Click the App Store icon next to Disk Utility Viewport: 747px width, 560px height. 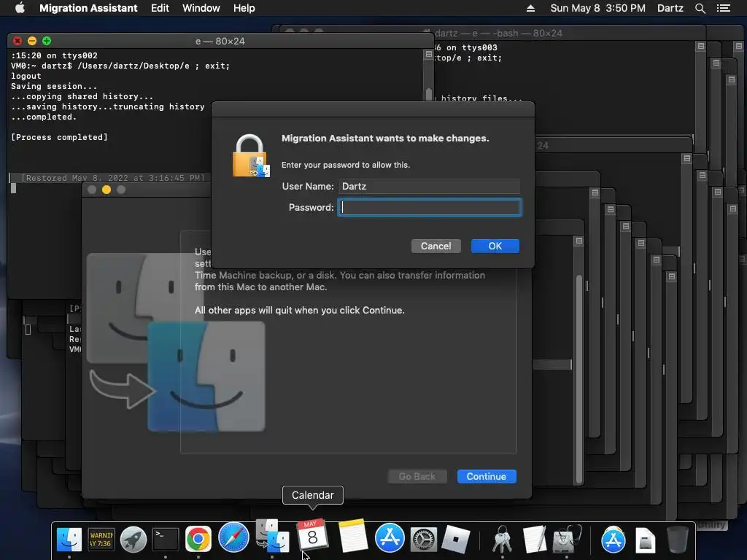613,539
